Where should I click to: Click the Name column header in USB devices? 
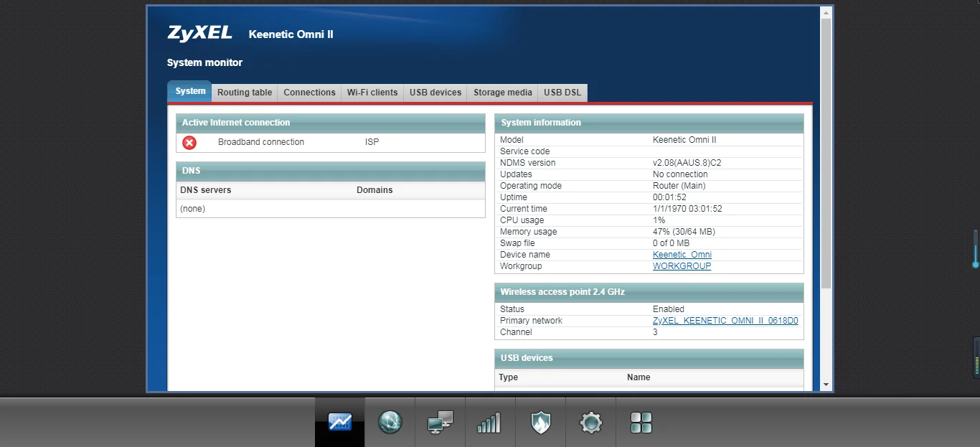pyautogui.click(x=639, y=377)
